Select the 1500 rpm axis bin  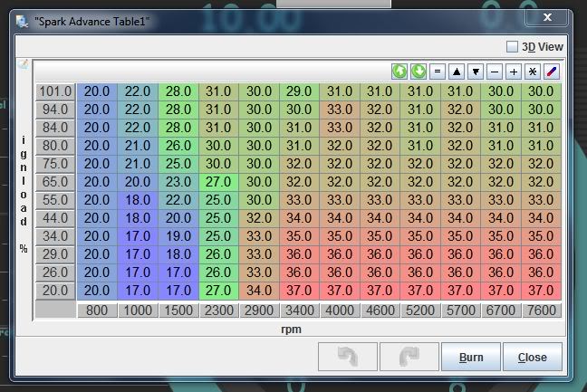point(178,311)
